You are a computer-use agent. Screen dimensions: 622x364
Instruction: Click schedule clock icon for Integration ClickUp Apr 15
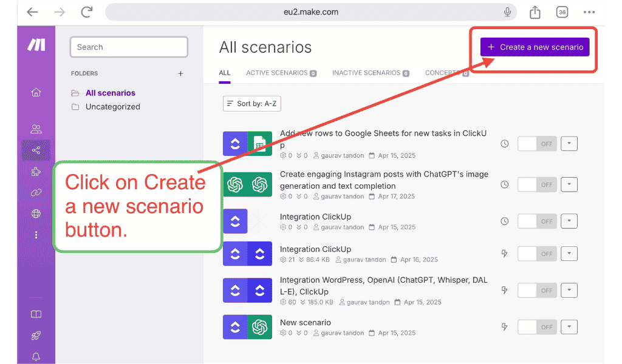[x=505, y=221]
